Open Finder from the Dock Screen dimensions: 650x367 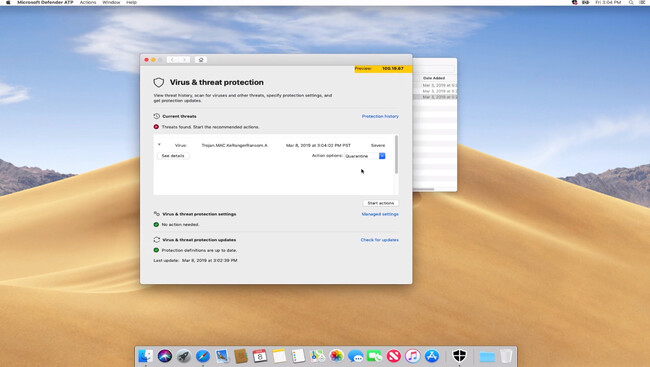[x=146, y=356]
